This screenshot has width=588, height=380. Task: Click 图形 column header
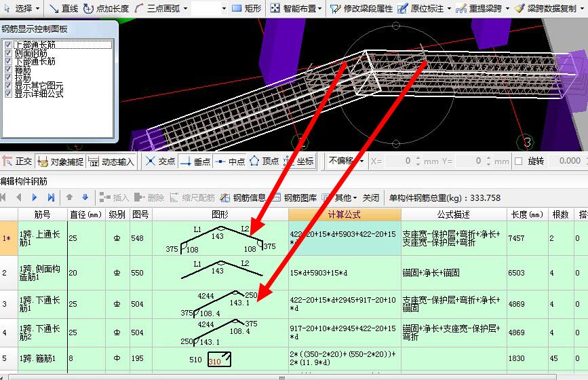click(220, 214)
